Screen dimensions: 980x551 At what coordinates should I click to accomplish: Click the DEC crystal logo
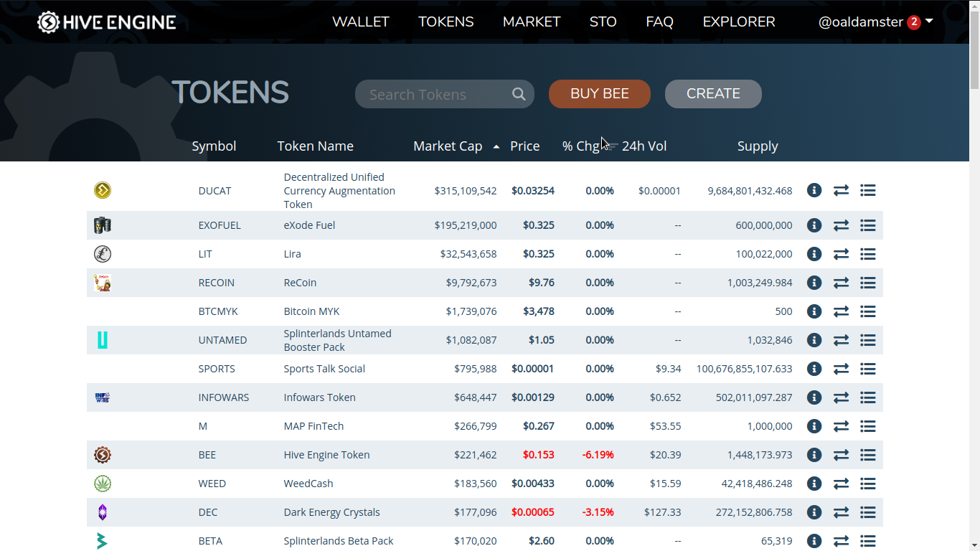coord(103,512)
